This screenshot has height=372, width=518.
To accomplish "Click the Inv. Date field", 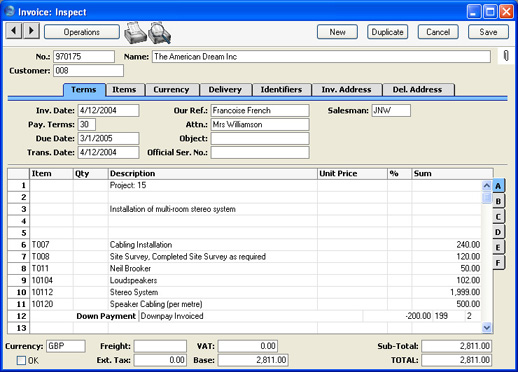I will 108,110.
